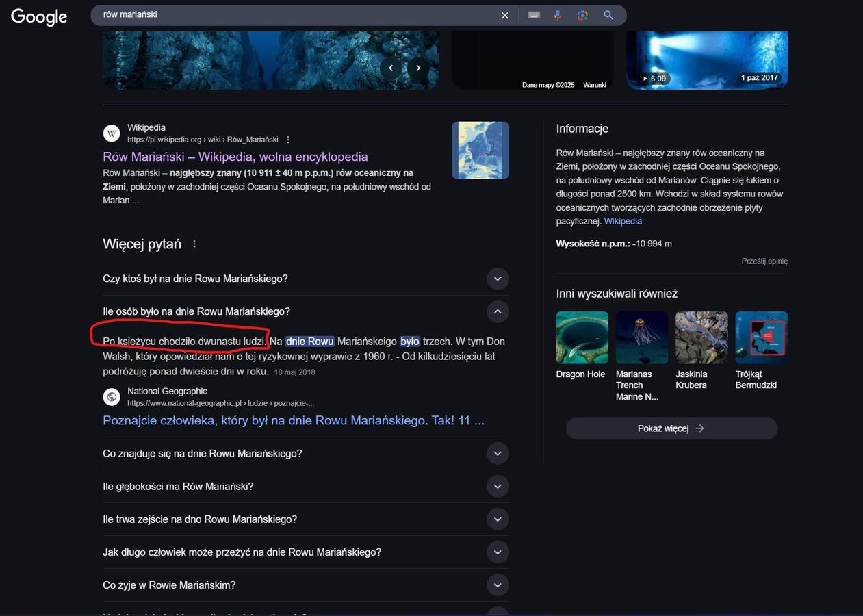Clear the search box with the X icon
This screenshot has width=863, height=616.
point(505,15)
